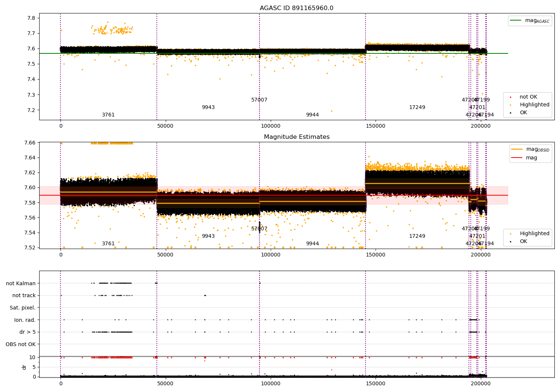Click the 7.4 y-axis tick label
The image size is (560, 392).
32,80
